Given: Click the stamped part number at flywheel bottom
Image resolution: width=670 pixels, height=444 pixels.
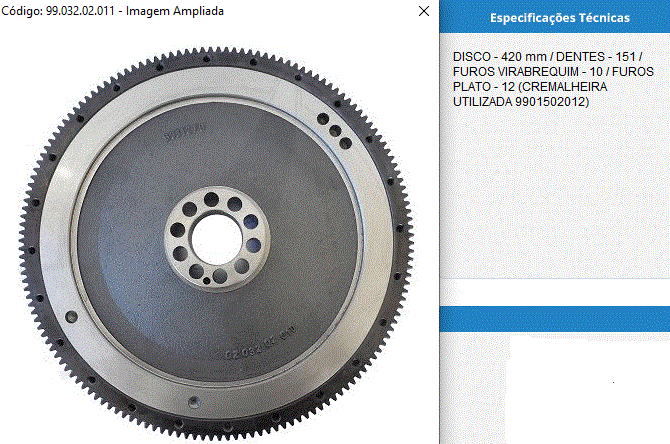Looking at the screenshot, I should pyautogui.click(x=246, y=348).
